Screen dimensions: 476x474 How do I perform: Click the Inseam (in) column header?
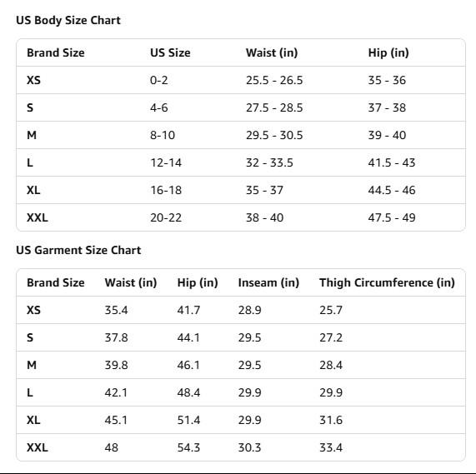[x=268, y=282]
